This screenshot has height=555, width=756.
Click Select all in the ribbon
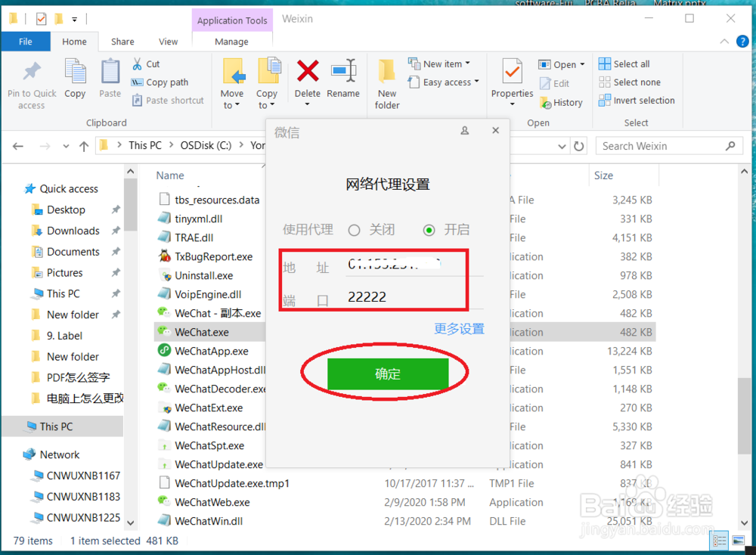(624, 64)
